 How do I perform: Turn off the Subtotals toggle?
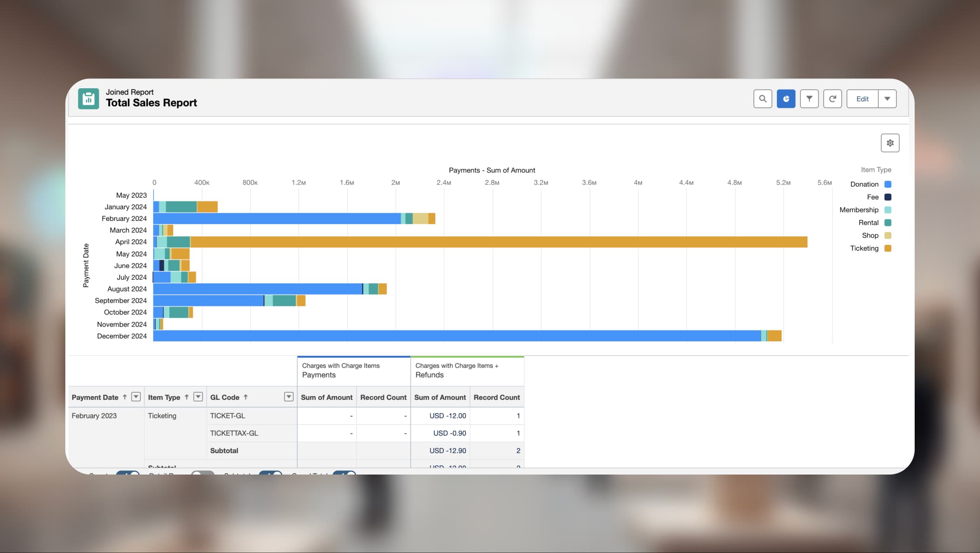coord(270,473)
